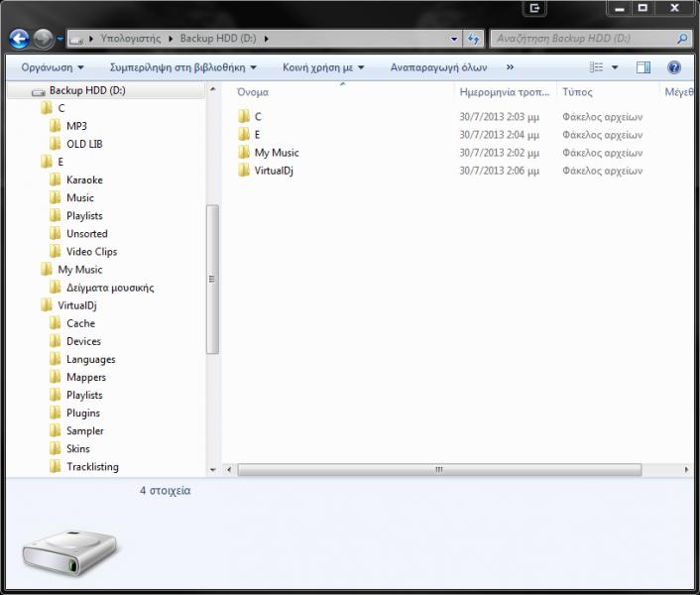Click navigation pane scrollbar thumb

click(212, 280)
